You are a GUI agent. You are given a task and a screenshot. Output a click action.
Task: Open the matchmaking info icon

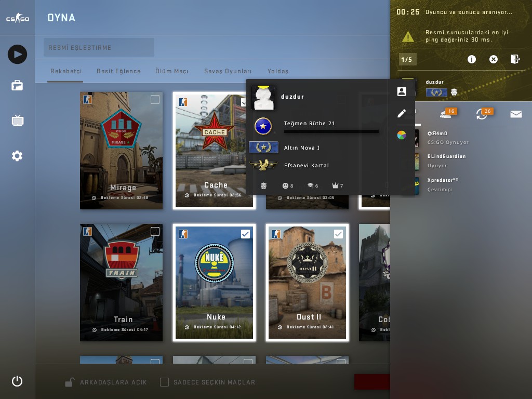point(472,59)
